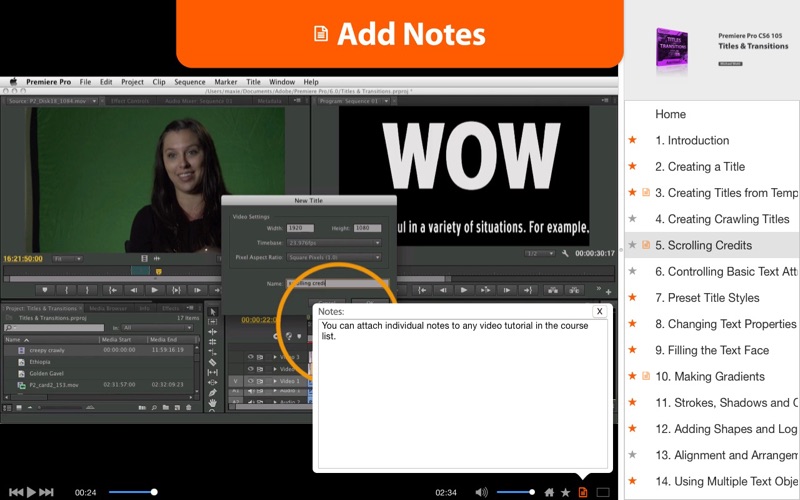Toggle star for 14. Using Multiple Text Objects

(x=633, y=481)
